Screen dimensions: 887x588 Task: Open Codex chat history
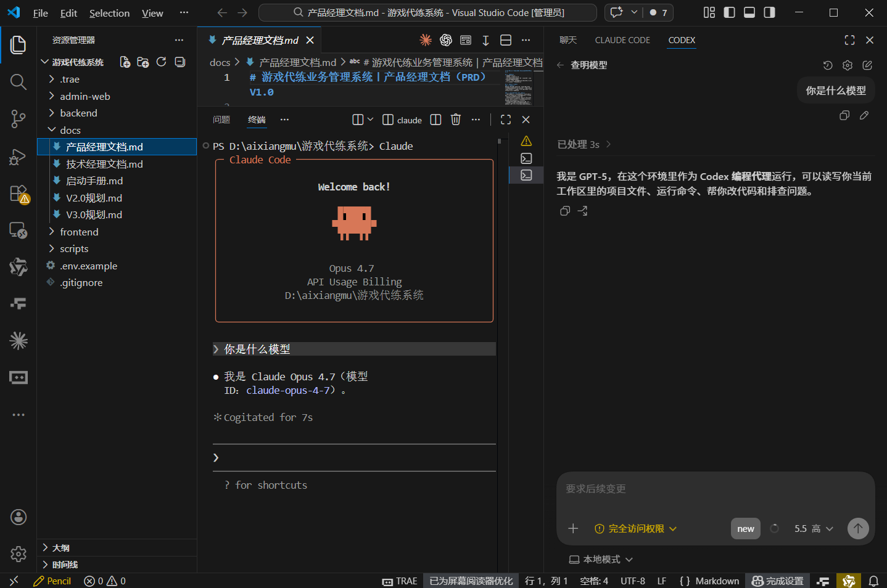coord(828,65)
